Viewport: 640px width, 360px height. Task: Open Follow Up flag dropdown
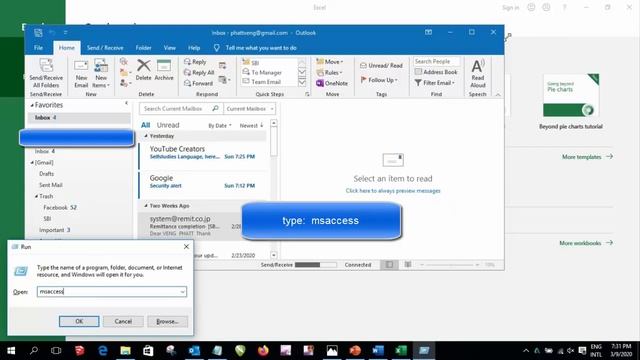click(x=379, y=80)
